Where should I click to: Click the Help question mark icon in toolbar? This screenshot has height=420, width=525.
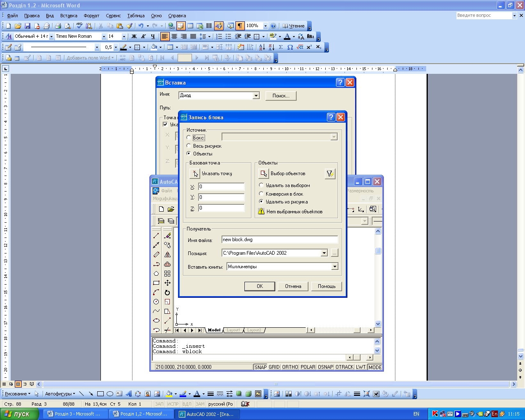pos(274,26)
